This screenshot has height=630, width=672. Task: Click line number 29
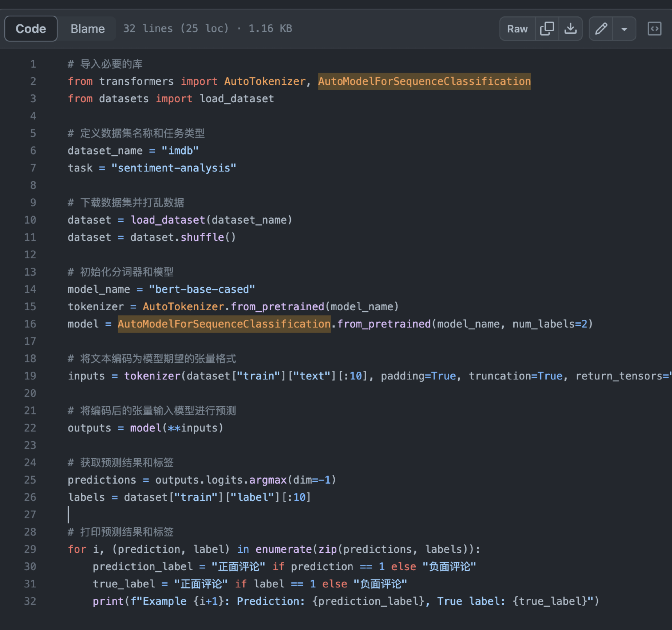pos(30,549)
